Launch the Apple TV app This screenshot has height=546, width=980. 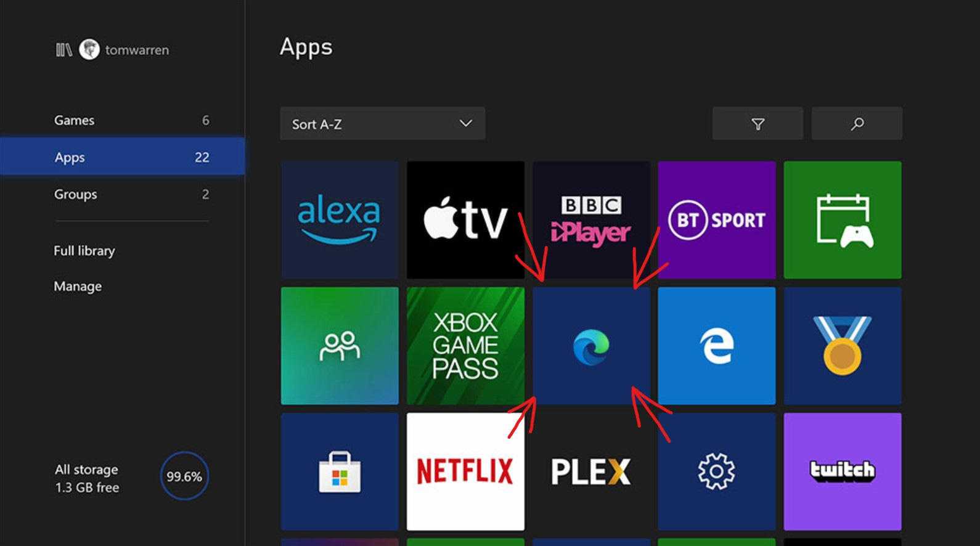click(465, 220)
